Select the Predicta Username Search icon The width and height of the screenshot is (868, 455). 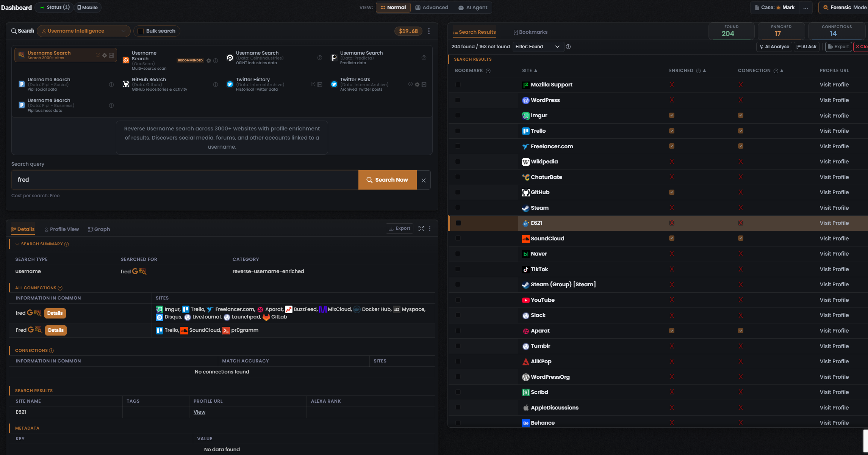pyautogui.click(x=334, y=58)
